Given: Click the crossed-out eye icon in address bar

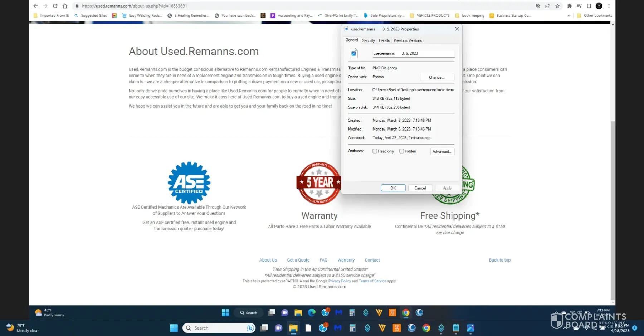Looking at the screenshot, I should pyautogui.click(x=538, y=6).
